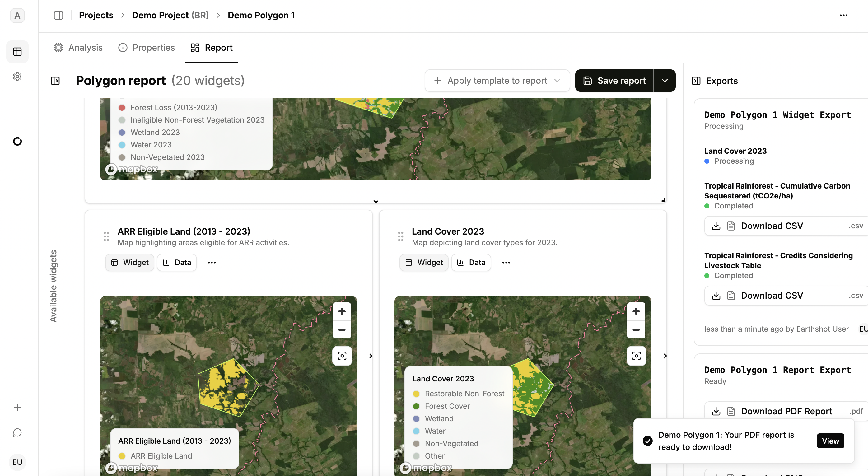
Task: Zoom in on Land Cover 2023 map
Action: coord(636,311)
